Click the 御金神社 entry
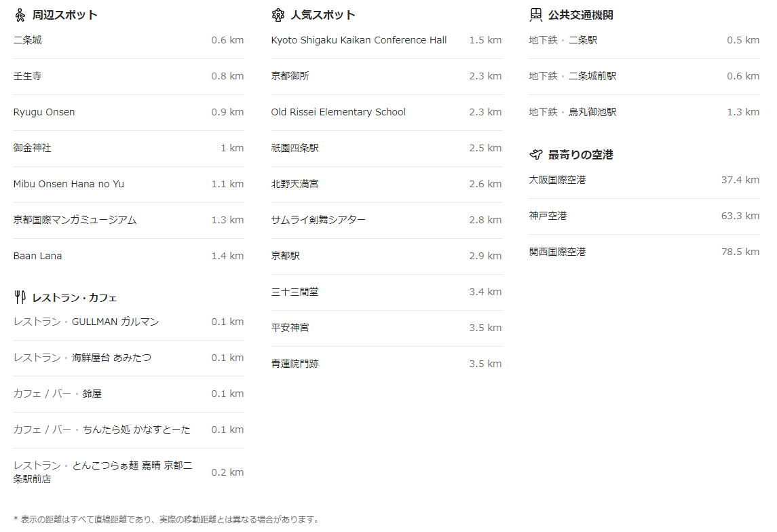The height and width of the screenshot is (532, 777). pos(128,148)
